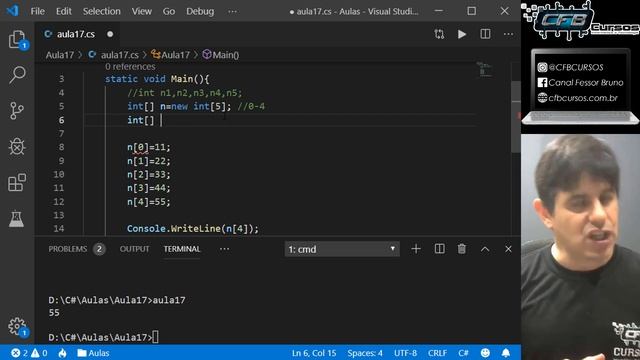Expand hidden menus with the ellipsis
640x360 pixels.
(x=233, y=11)
